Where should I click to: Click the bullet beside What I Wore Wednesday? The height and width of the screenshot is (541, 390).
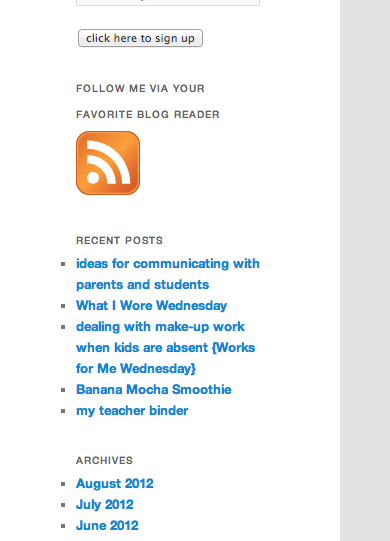tap(63, 306)
